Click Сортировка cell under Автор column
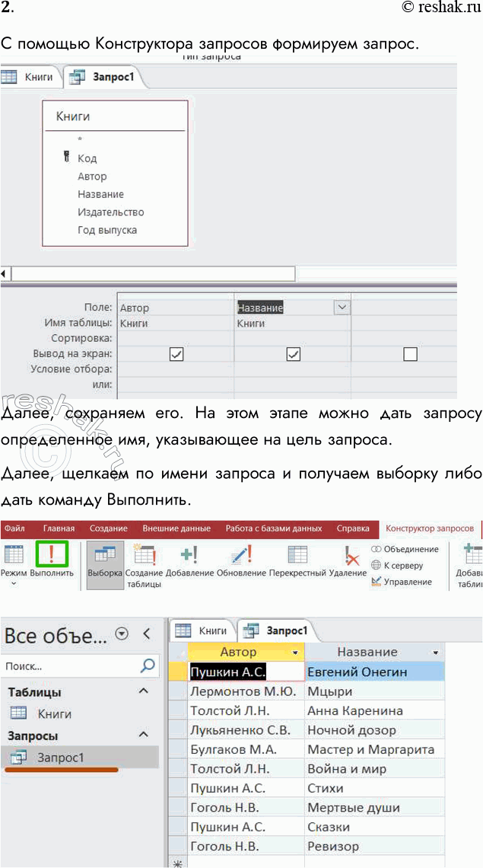483x868 pixels. tap(176, 337)
